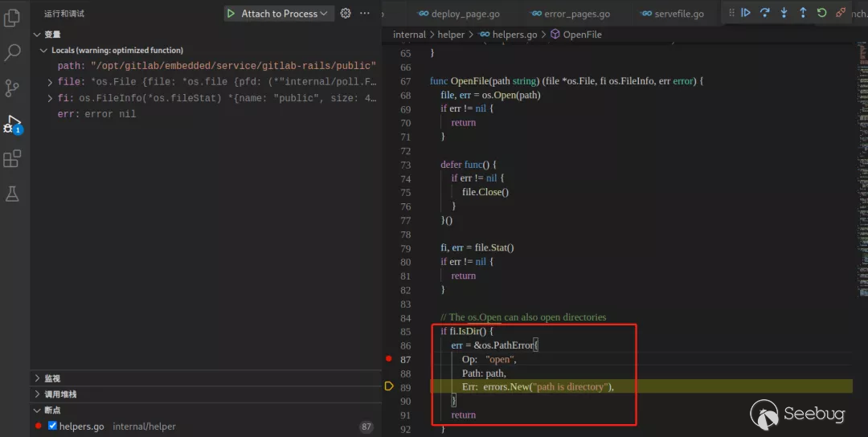Open launch.json with the gear icon
This screenshot has height=437, width=868.
[346, 14]
